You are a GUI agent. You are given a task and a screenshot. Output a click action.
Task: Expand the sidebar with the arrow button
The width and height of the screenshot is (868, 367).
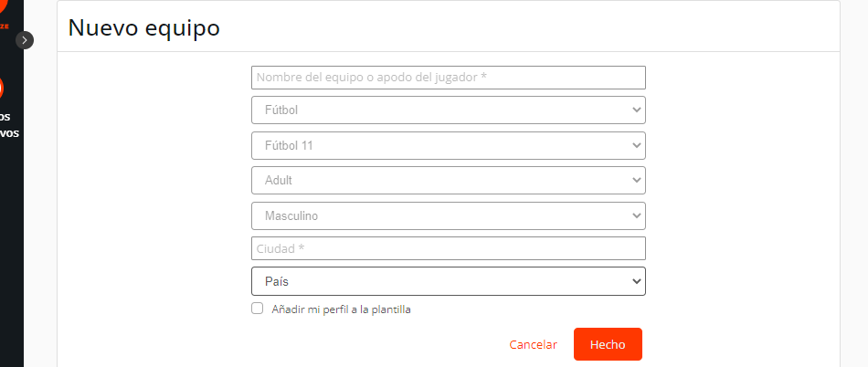(x=25, y=40)
